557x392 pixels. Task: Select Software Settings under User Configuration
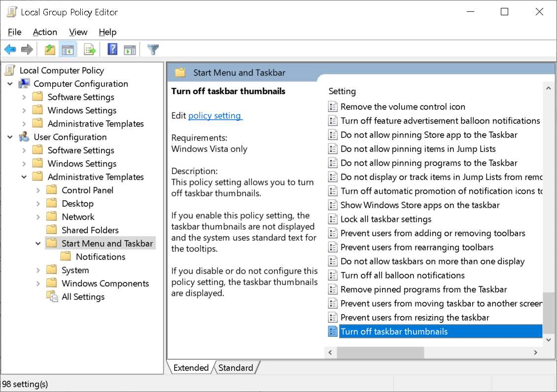[x=81, y=150]
